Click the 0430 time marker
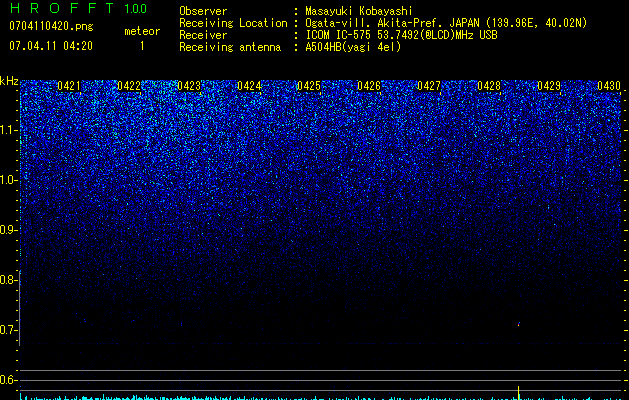The height and width of the screenshot is (400, 629). 609,86
